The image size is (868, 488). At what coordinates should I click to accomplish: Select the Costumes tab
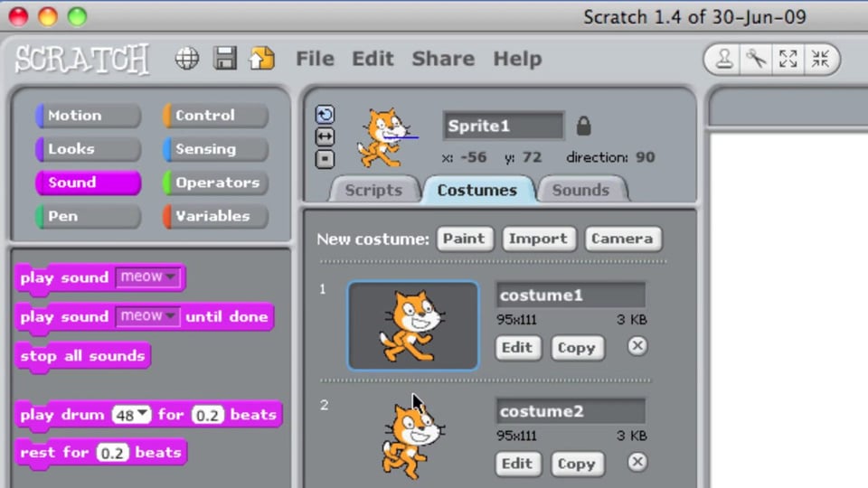[x=477, y=191]
